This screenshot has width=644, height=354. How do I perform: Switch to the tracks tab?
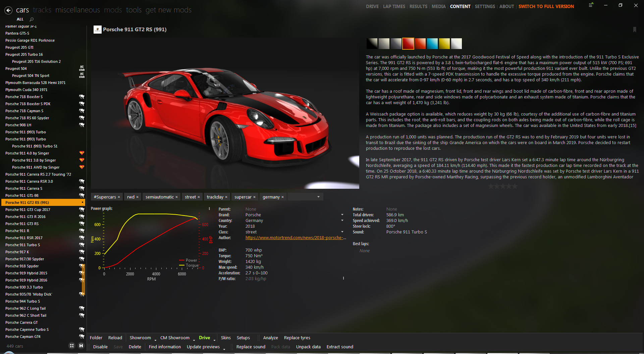pyautogui.click(x=42, y=10)
